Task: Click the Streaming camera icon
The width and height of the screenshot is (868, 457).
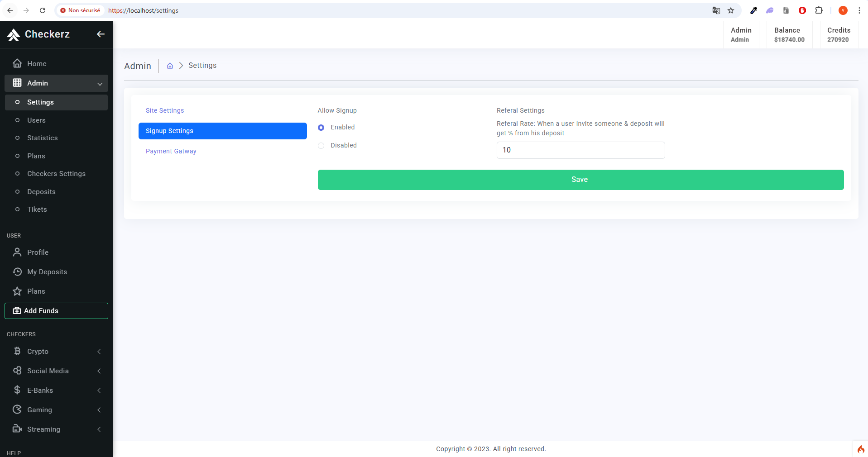Action: (x=17, y=429)
